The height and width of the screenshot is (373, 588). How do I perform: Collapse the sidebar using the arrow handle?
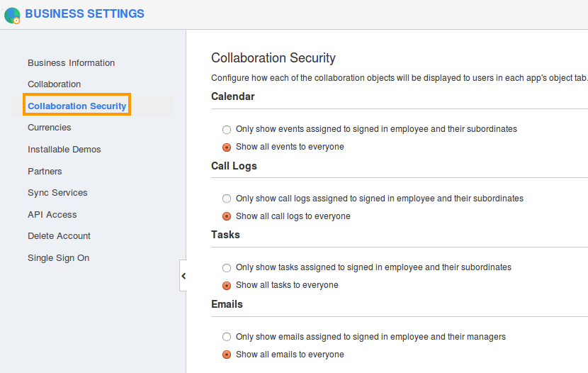[x=183, y=276]
